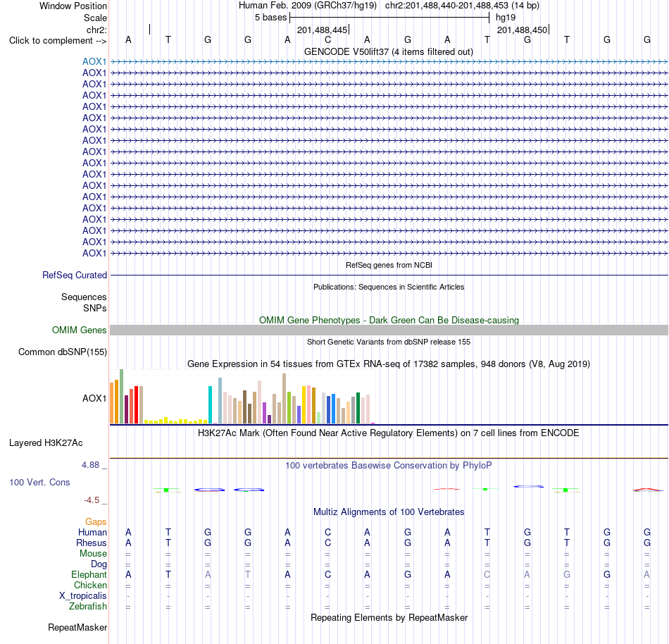Click the "Dog" species label

point(99,564)
